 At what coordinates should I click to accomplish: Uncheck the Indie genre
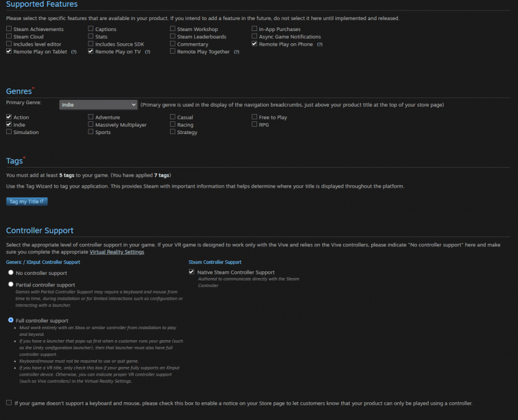(x=9, y=124)
